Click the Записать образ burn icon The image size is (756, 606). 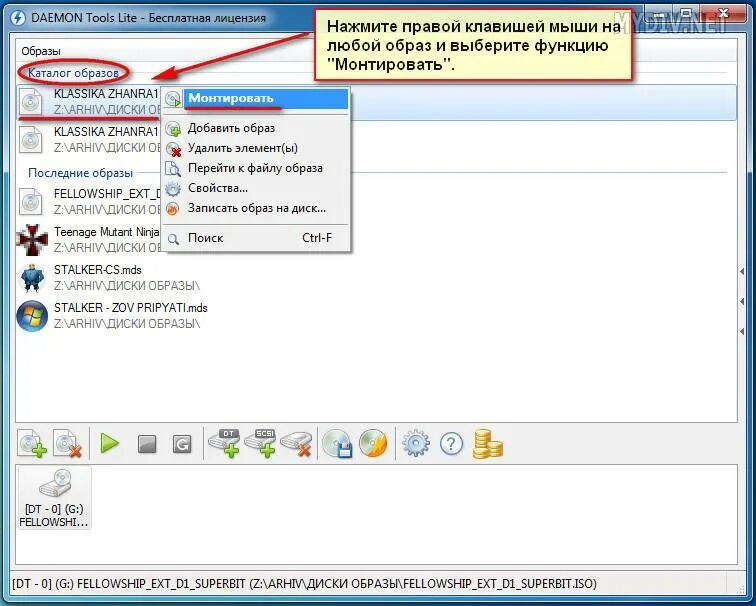point(173,209)
